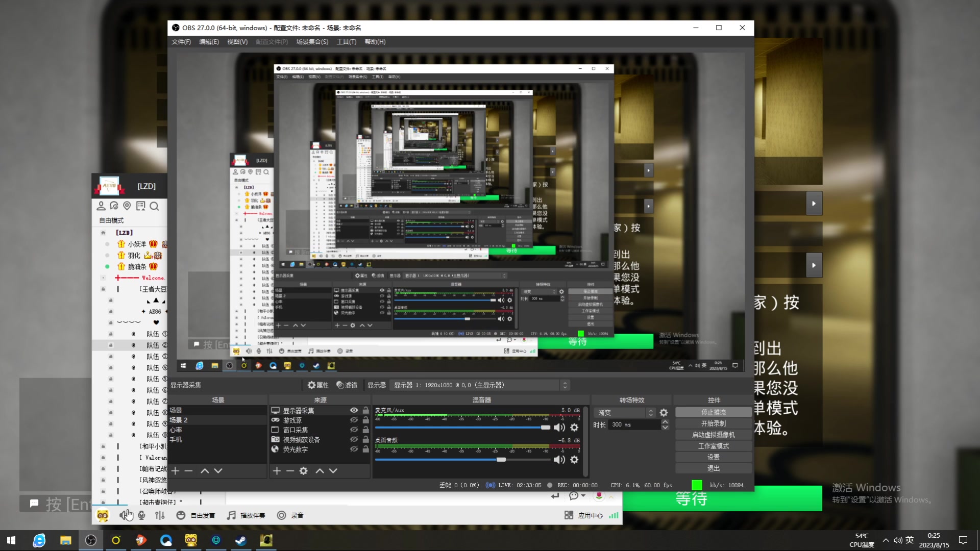
Task: Open 麦克风/Aux audio settings gear
Action: click(x=574, y=428)
